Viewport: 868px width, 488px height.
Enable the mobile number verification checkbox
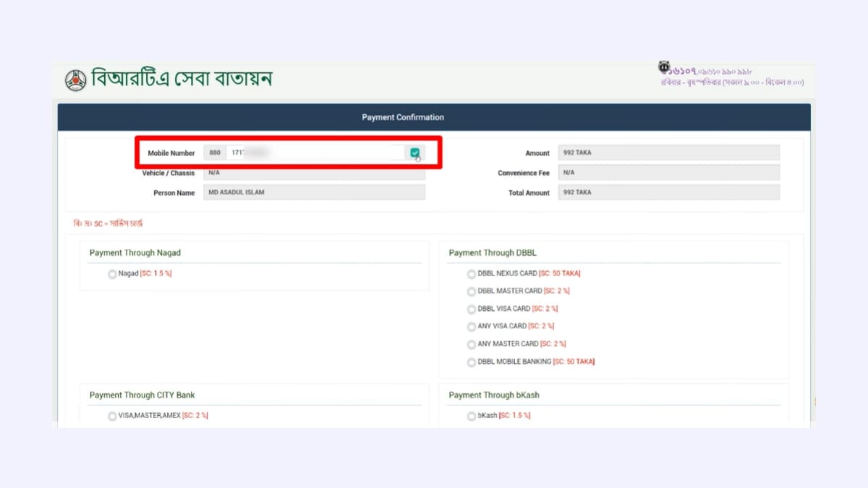pyautogui.click(x=415, y=153)
